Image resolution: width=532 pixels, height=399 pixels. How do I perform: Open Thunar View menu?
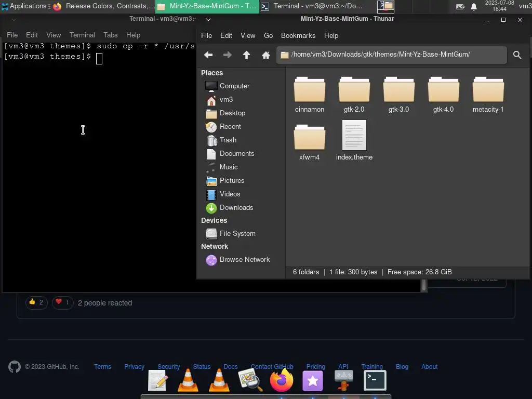[248, 36]
